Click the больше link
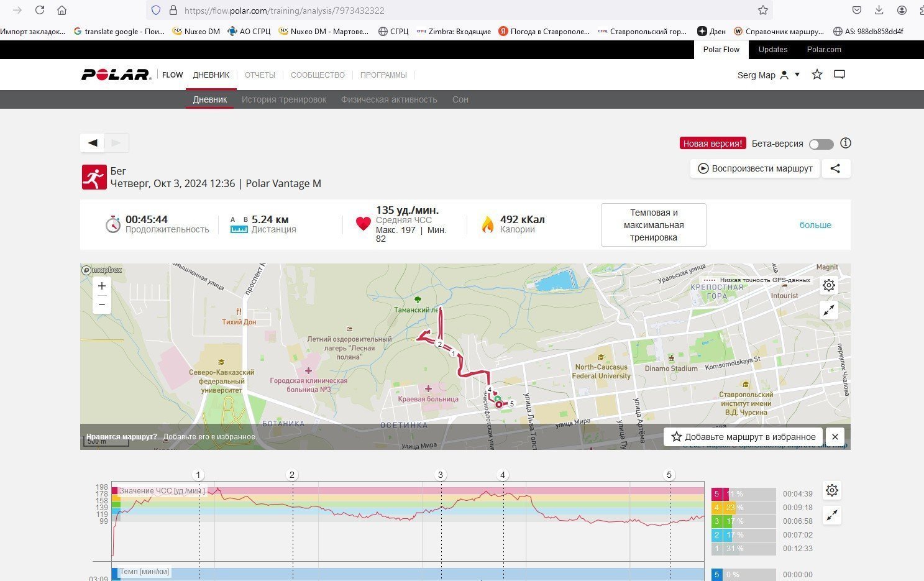The height and width of the screenshot is (581, 924). [x=815, y=225]
